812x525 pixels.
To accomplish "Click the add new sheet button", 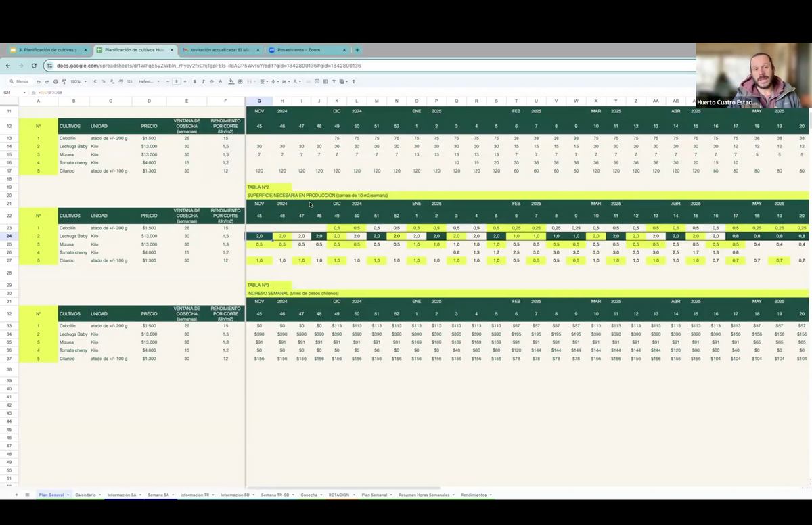I will (17, 495).
